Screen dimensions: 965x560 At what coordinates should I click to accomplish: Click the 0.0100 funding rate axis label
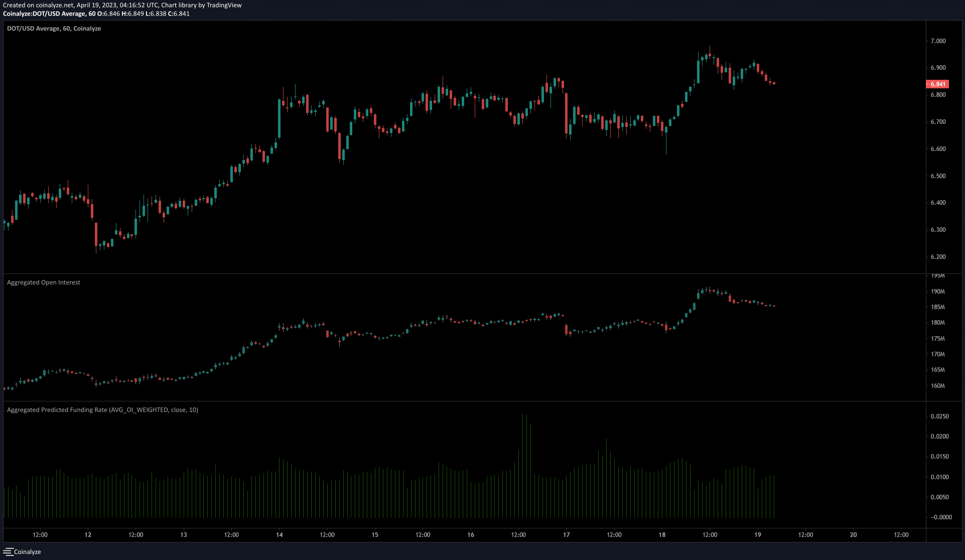tap(939, 477)
